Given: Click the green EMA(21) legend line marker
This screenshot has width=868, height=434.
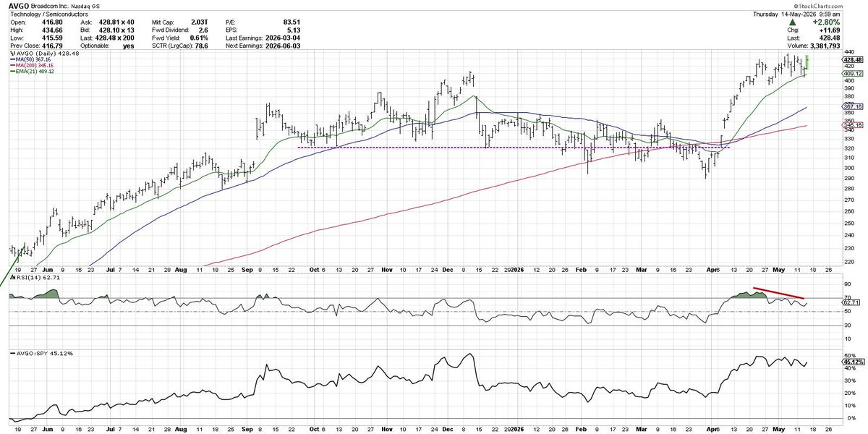Looking at the screenshot, I should click(12, 72).
